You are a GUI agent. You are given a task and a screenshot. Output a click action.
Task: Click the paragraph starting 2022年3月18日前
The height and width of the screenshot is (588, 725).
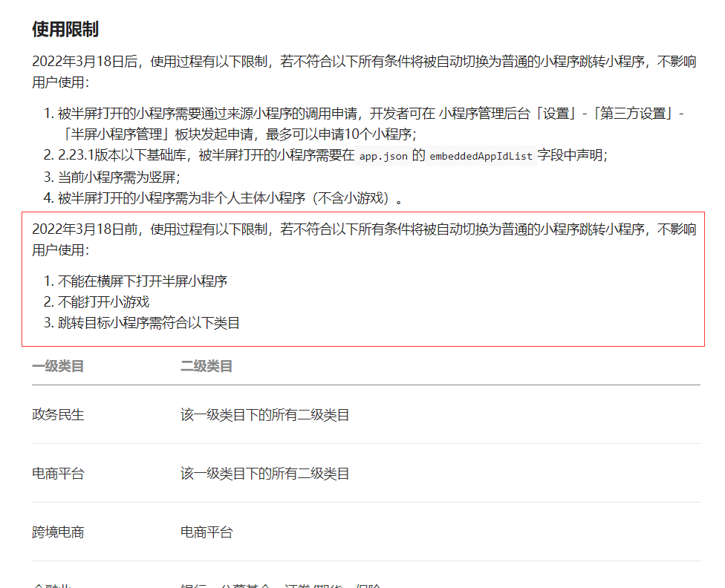tap(364, 240)
